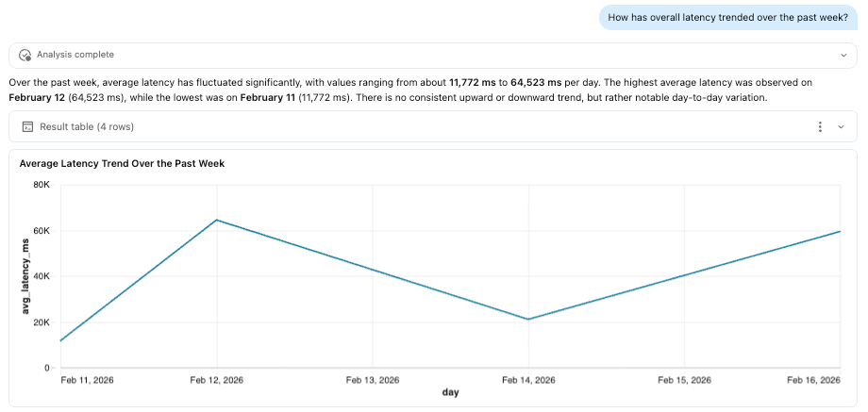Click the avg_latency_ms axis title
Image resolution: width=868 pixels, height=412 pixels.
25,276
